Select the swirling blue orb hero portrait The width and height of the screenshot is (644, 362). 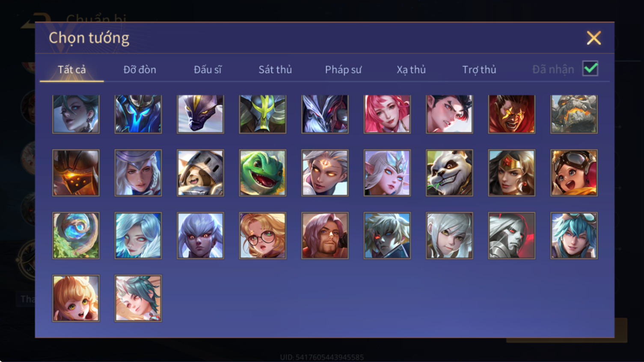76,235
